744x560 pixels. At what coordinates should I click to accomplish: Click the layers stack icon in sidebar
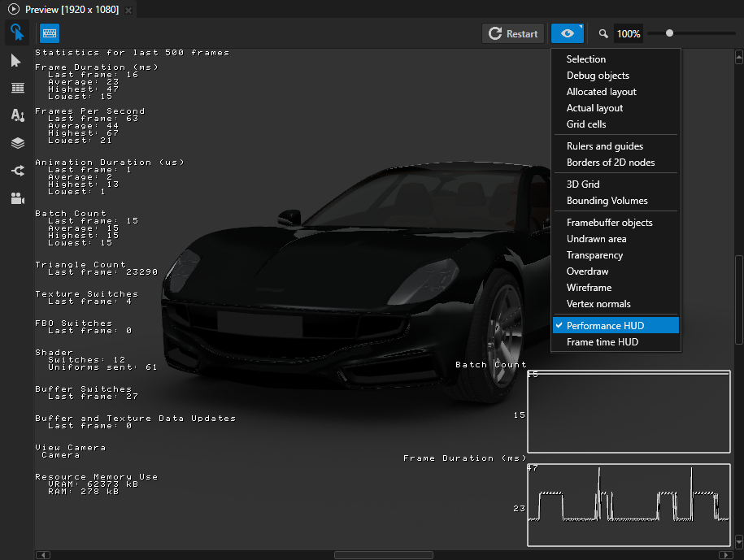16,142
